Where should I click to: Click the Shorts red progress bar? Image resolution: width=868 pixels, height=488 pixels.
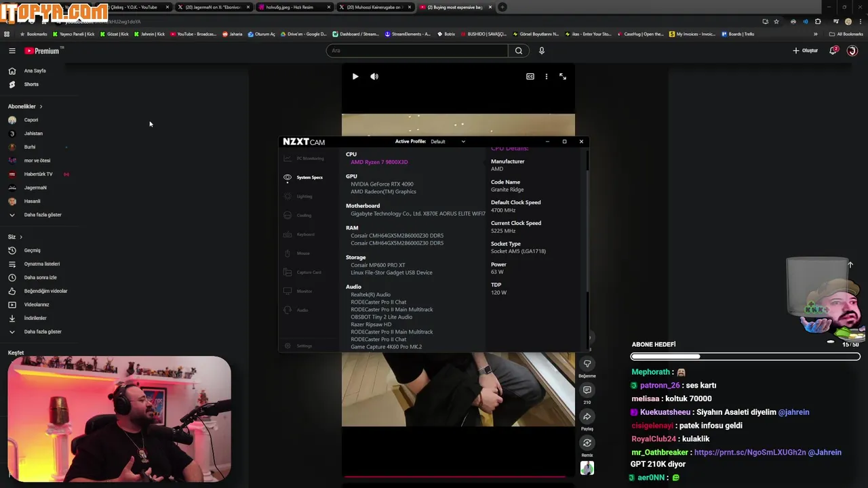click(455, 476)
